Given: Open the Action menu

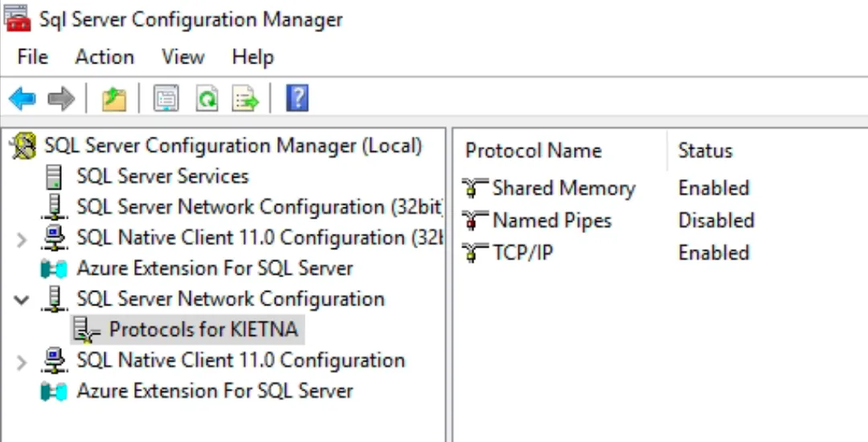Looking at the screenshot, I should pyautogui.click(x=104, y=57).
